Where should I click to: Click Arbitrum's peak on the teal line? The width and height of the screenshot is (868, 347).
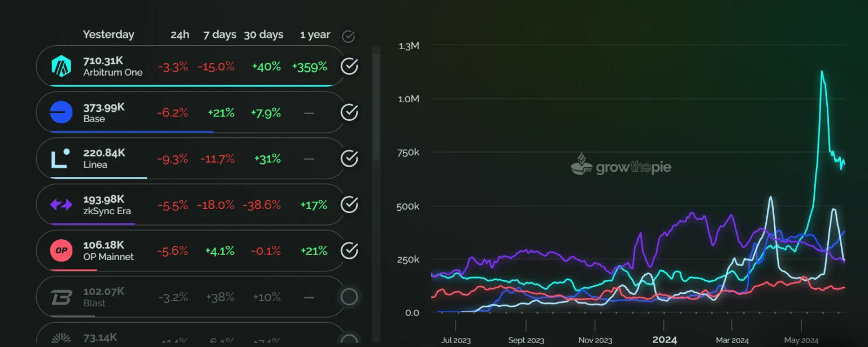(821, 71)
